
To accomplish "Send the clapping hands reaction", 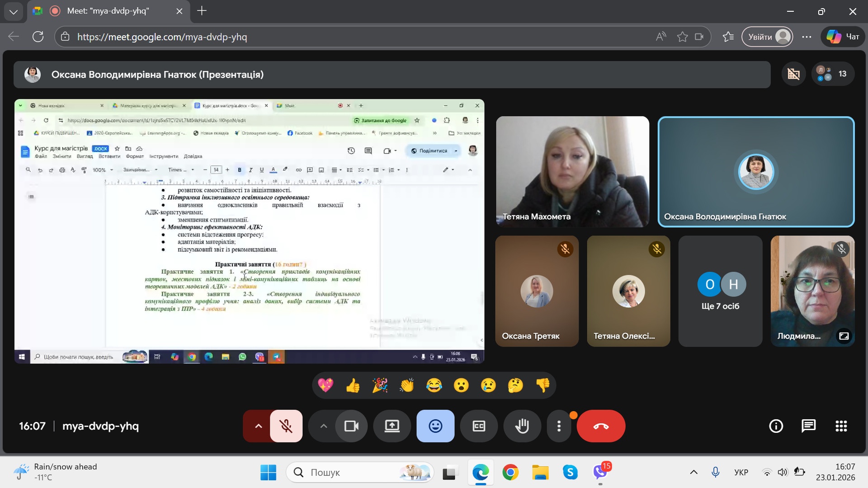I will tap(407, 385).
